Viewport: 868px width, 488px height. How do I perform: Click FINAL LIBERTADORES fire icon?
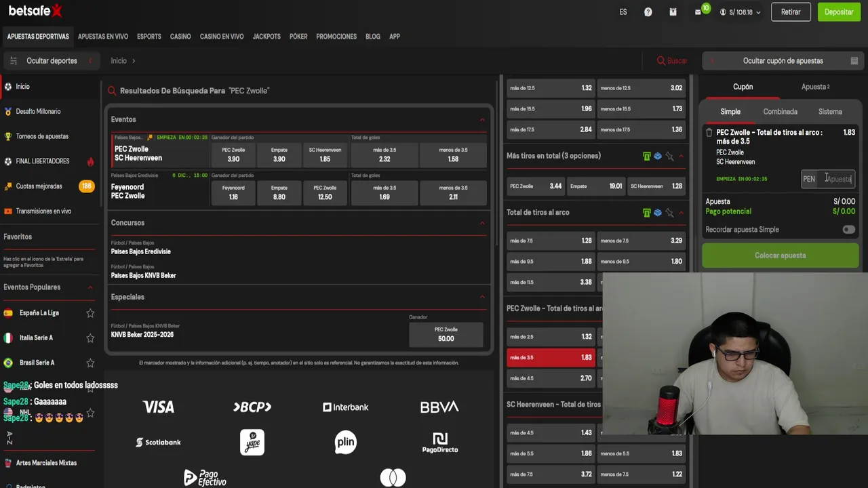click(x=90, y=161)
